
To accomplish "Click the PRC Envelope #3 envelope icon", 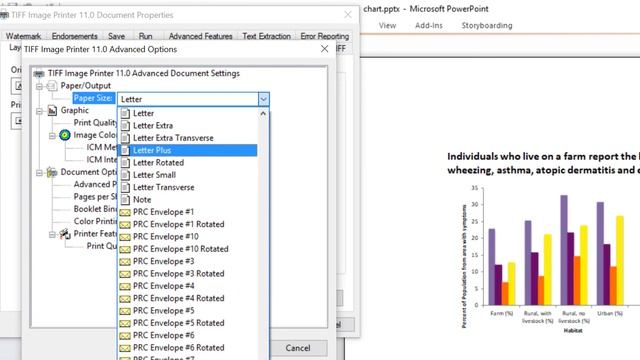I will click(125, 262).
